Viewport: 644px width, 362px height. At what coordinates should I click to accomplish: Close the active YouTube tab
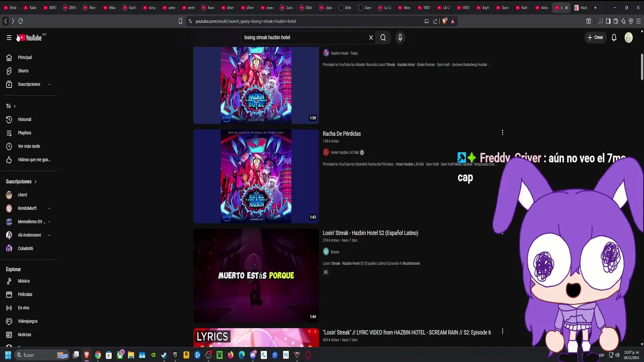coord(566,8)
